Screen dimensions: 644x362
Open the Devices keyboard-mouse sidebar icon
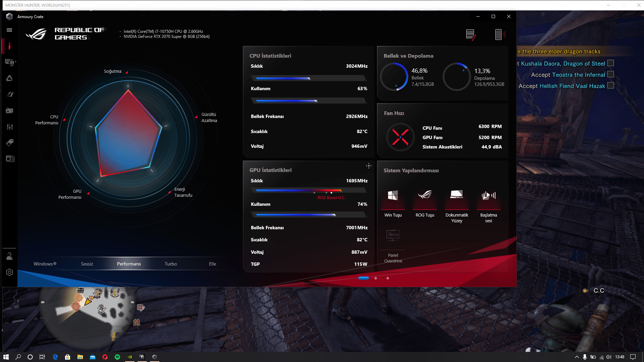pos(9,62)
